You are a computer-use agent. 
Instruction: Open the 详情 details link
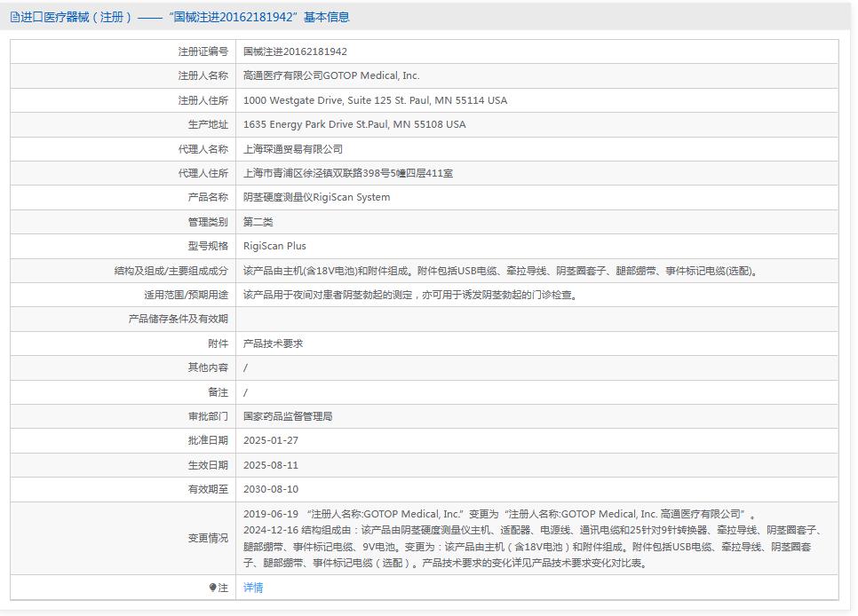coord(253,588)
